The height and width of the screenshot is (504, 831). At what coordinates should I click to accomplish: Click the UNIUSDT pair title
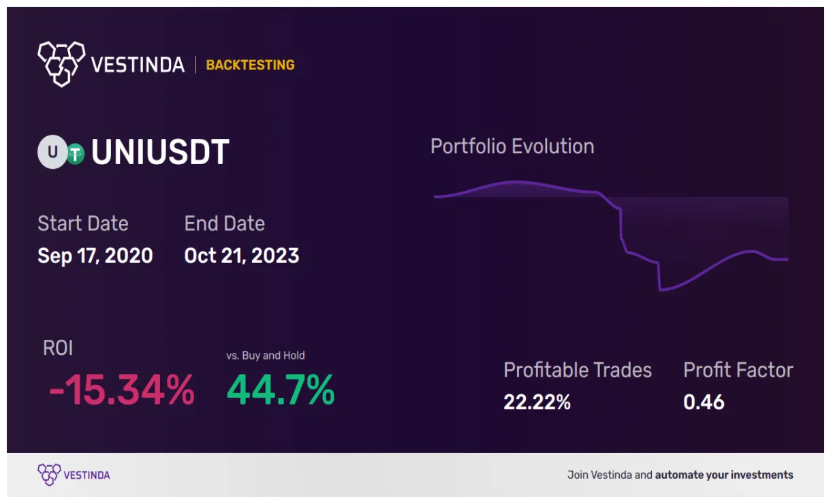click(x=160, y=153)
